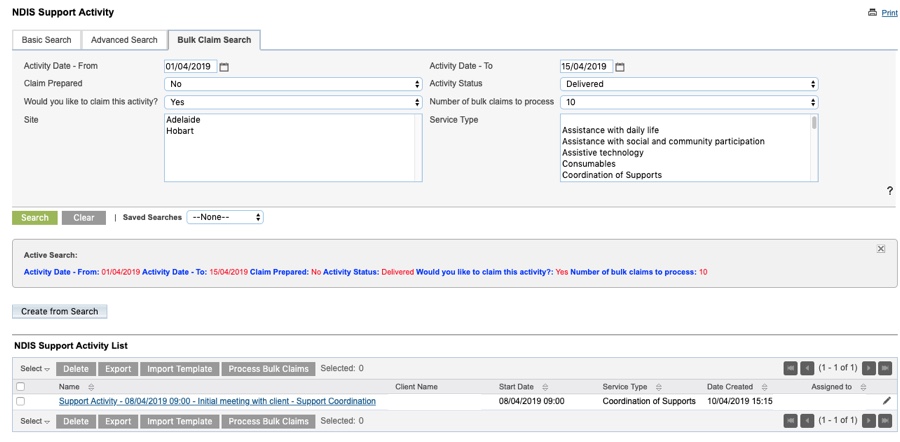Select Consumables service type
This screenshot has height=442, width=900.
(589, 164)
